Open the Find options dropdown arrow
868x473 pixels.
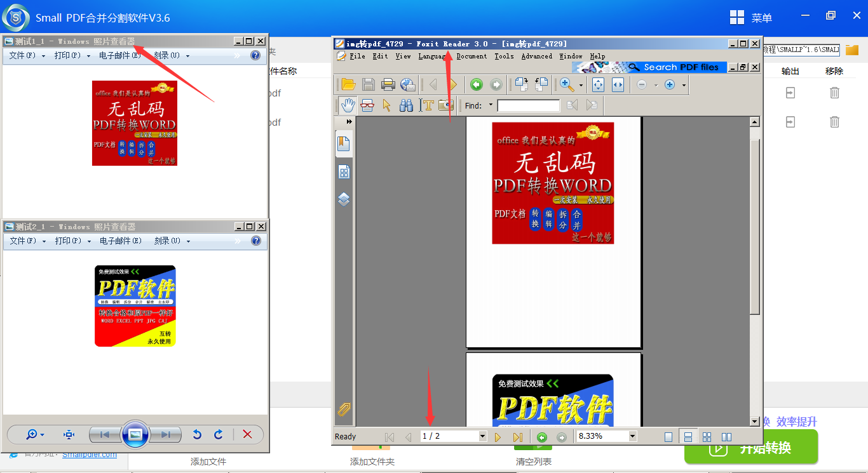pyautogui.click(x=491, y=105)
